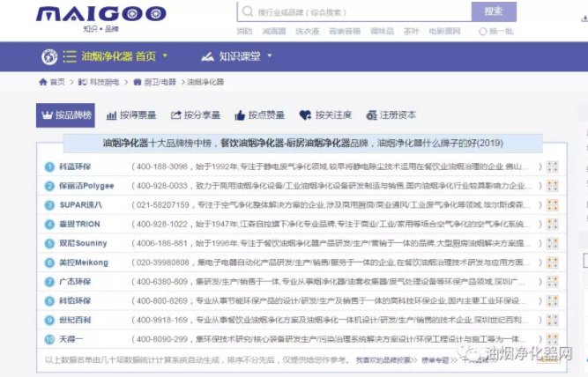The height and width of the screenshot is (377, 588).
Task: Click the magnifier icon in search box
Action: [x=248, y=11]
